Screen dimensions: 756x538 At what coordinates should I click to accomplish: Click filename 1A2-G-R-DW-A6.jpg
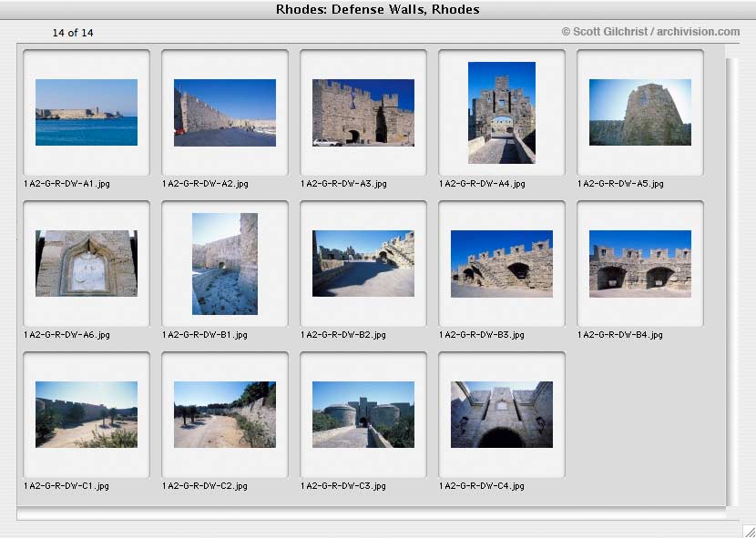pos(66,335)
